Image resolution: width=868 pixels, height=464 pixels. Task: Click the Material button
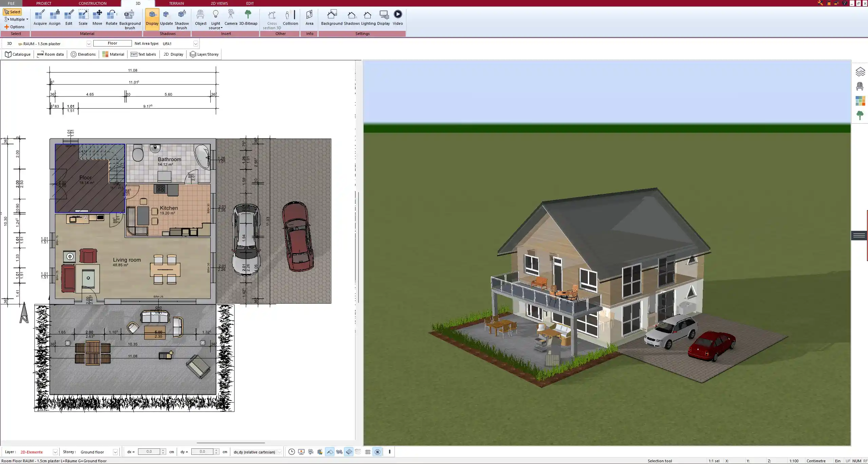tap(113, 54)
